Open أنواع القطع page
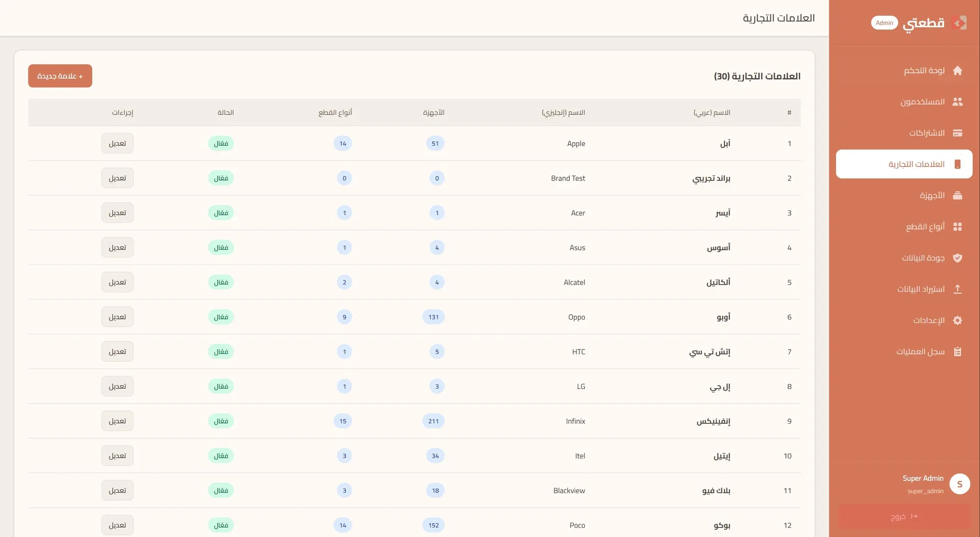980x537 pixels. click(904, 227)
